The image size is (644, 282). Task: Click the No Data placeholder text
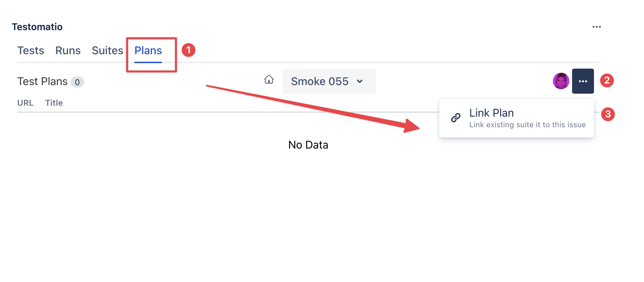click(308, 145)
